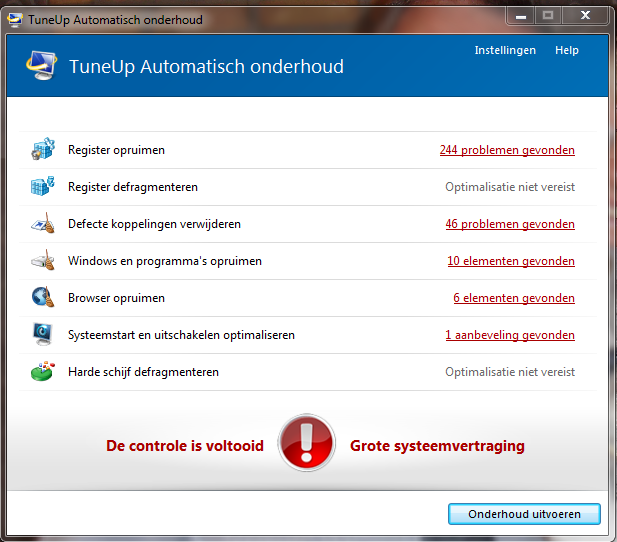Open Instellingen in the header
Viewport: 617px width, 542px height.
tap(505, 50)
